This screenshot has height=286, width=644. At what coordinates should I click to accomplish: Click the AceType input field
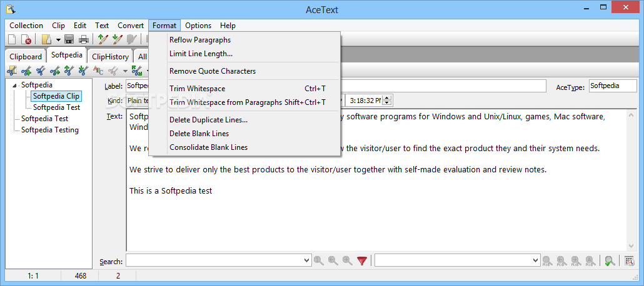612,86
